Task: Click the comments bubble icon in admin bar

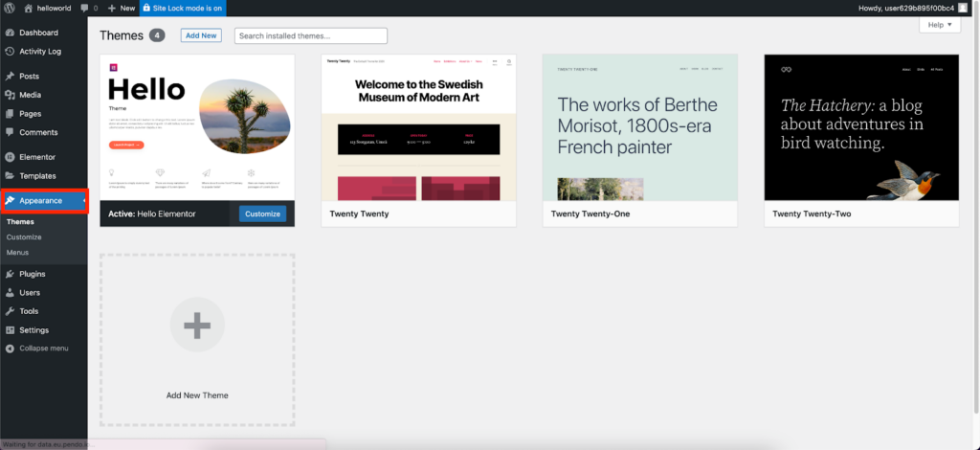Action: [86, 8]
